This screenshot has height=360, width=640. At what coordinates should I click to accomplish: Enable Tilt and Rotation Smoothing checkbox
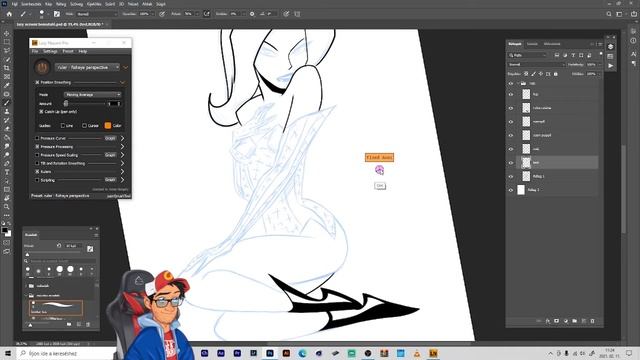click(x=37, y=163)
